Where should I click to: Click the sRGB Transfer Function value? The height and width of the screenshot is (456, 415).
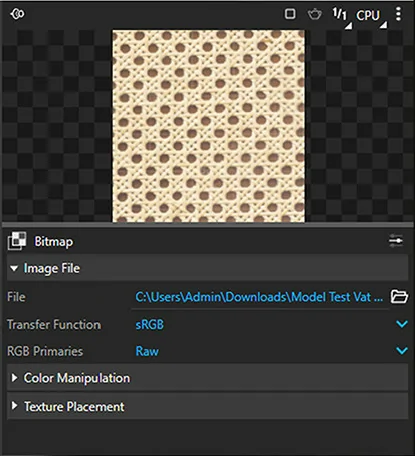pos(149,325)
